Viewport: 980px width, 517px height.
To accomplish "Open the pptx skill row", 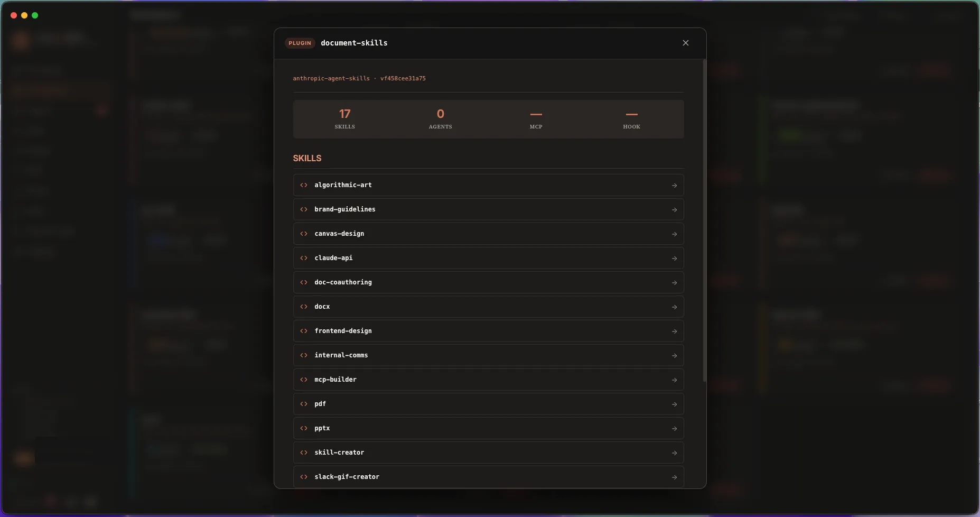I will click(x=488, y=428).
